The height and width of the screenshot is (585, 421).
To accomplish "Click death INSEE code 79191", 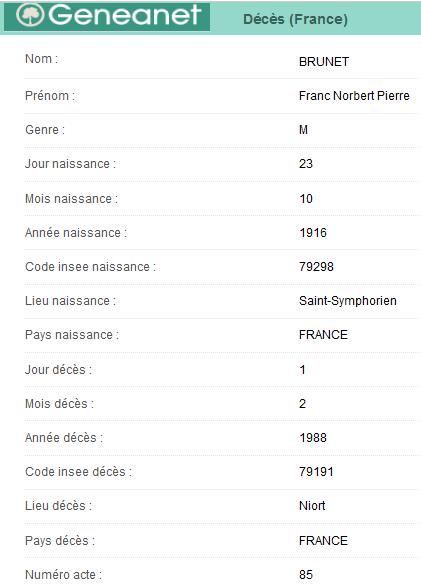I will [316, 472].
